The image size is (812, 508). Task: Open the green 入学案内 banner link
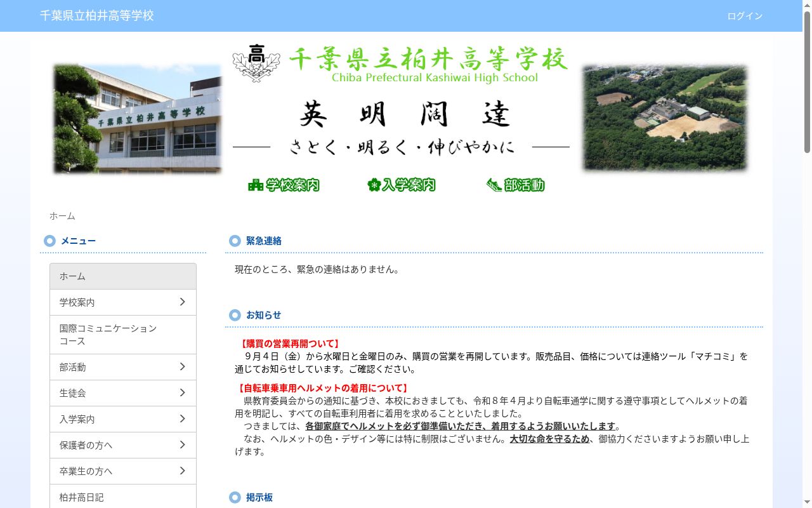(402, 185)
